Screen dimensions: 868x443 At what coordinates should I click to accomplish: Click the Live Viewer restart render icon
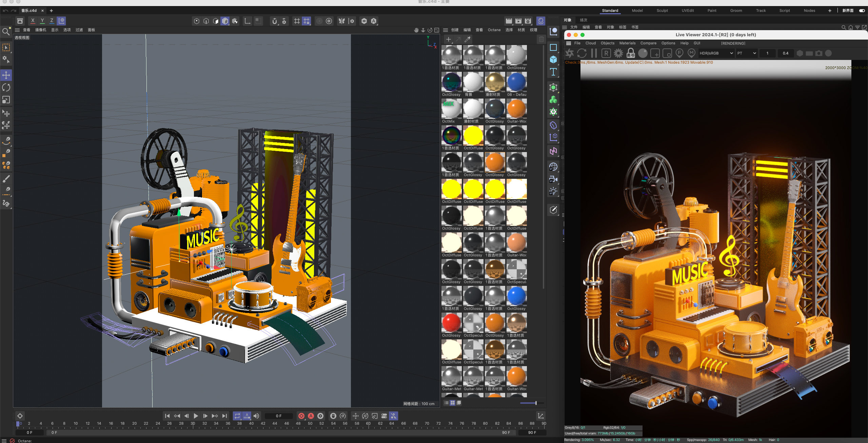(582, 53)
